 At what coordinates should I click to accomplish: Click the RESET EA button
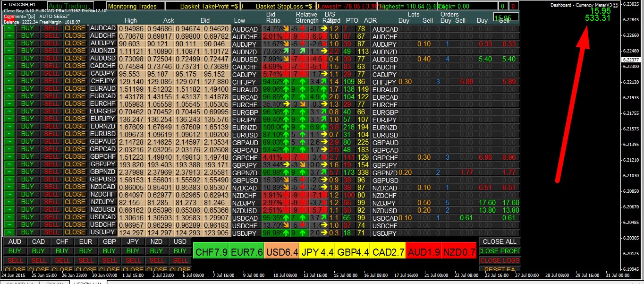[500, 269]
